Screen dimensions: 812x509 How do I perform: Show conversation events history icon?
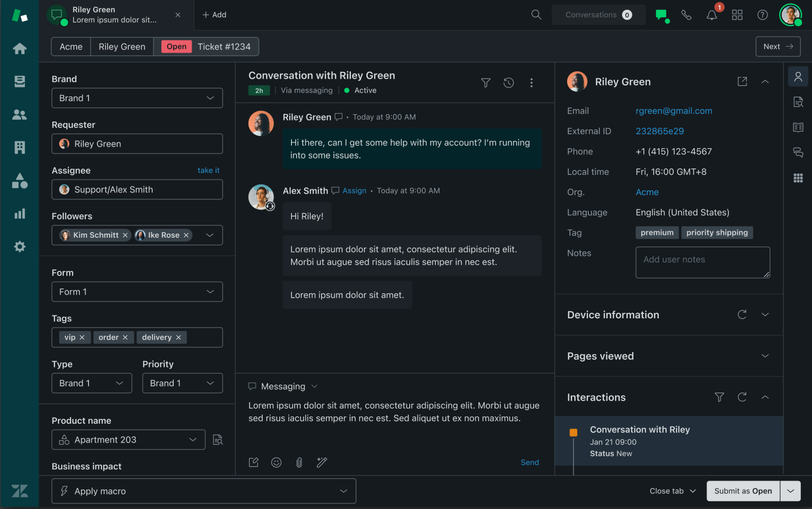(509, 82)
